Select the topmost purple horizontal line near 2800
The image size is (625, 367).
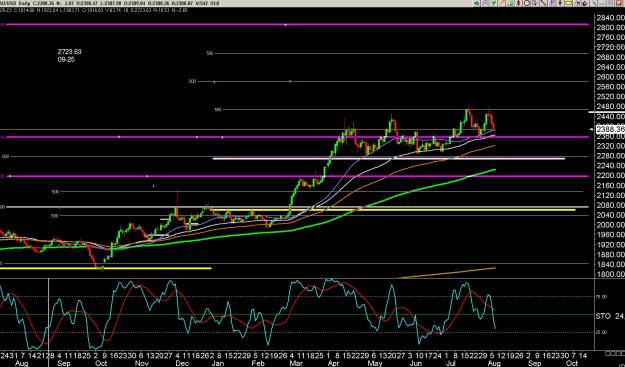click(297, 24)
